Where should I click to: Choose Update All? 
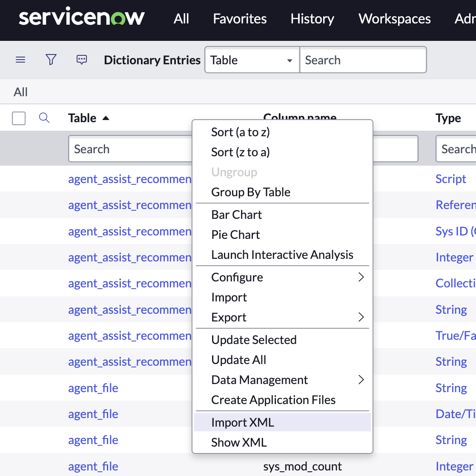pos(282,360)
